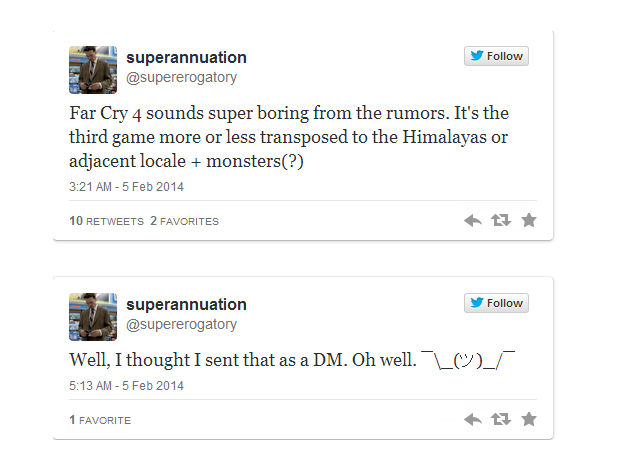Viewport: 634px width, 476px height.
Task: Follow superannuation from the second tweet
Action: point(496,303)
